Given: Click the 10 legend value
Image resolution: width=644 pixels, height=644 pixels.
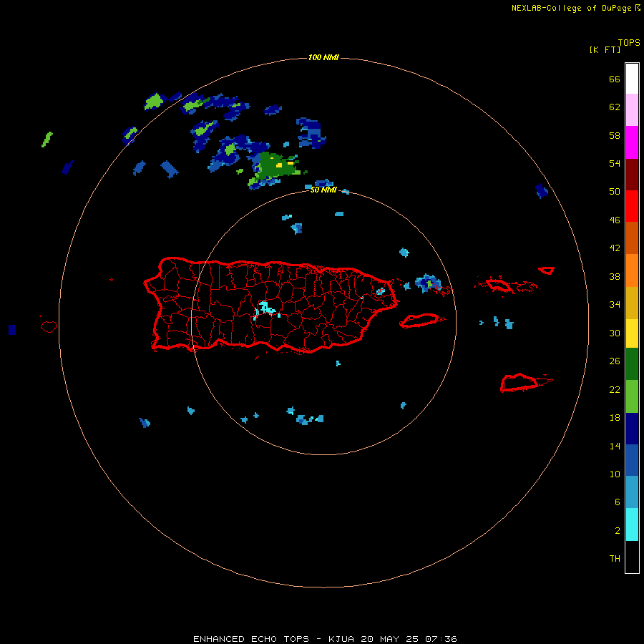Looking at the screenshot, I should (x=615, y=474).
